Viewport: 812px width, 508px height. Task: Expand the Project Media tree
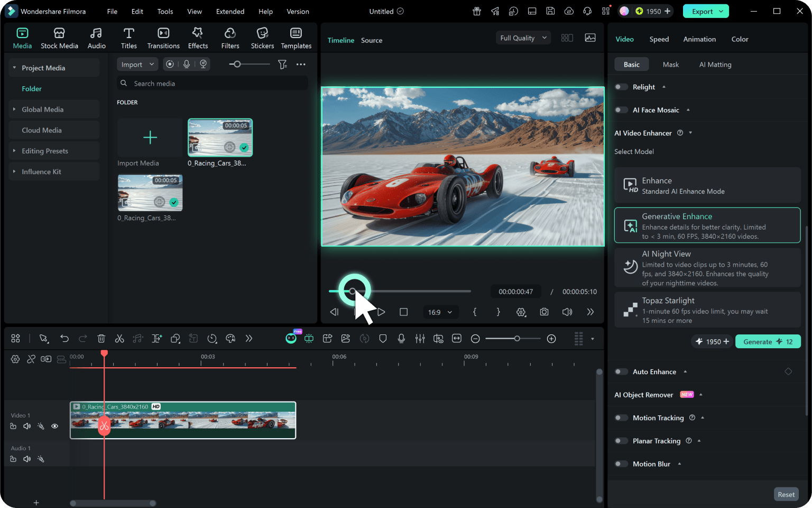(14, 68)
